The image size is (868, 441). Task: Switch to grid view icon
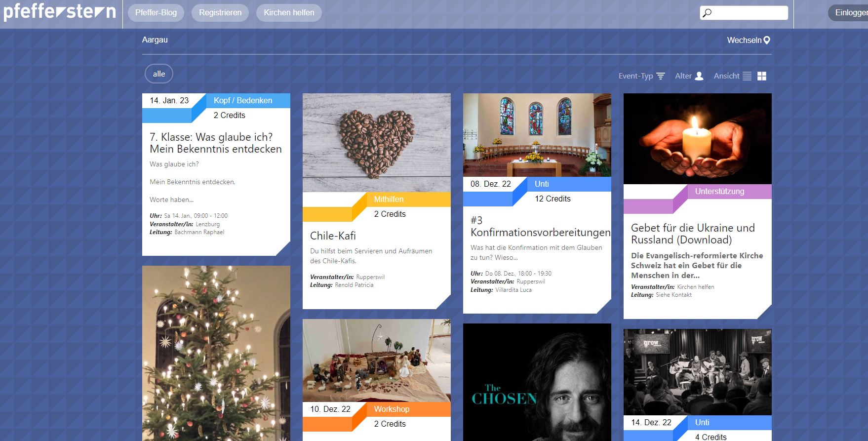pyautogui.click(x=762, y=76)
